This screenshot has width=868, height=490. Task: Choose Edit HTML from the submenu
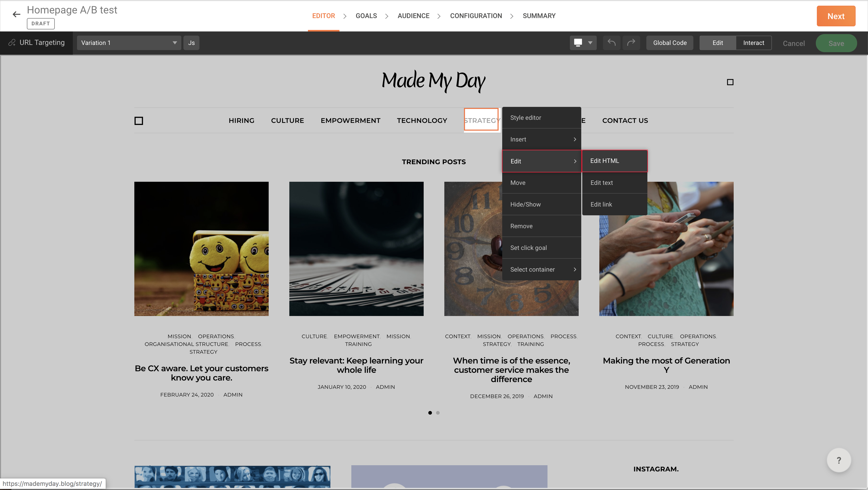614,161
